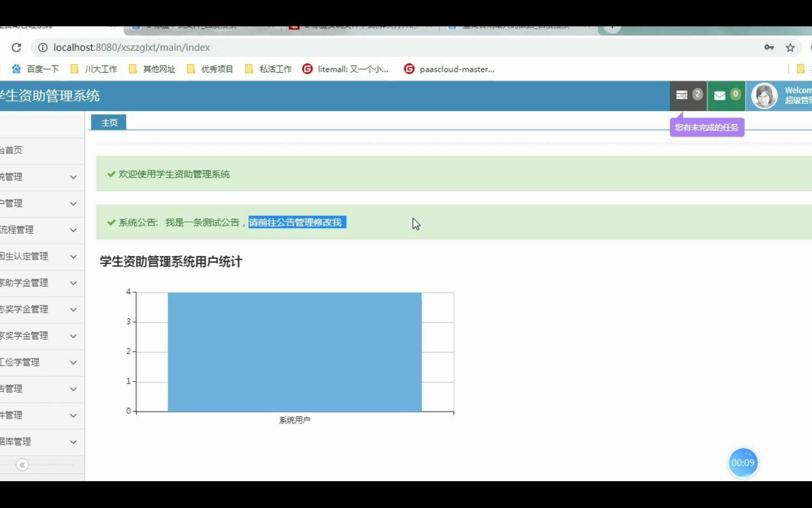
Task: Open the mail envelope icon with badge 0
Action: (x=726, y=95)
